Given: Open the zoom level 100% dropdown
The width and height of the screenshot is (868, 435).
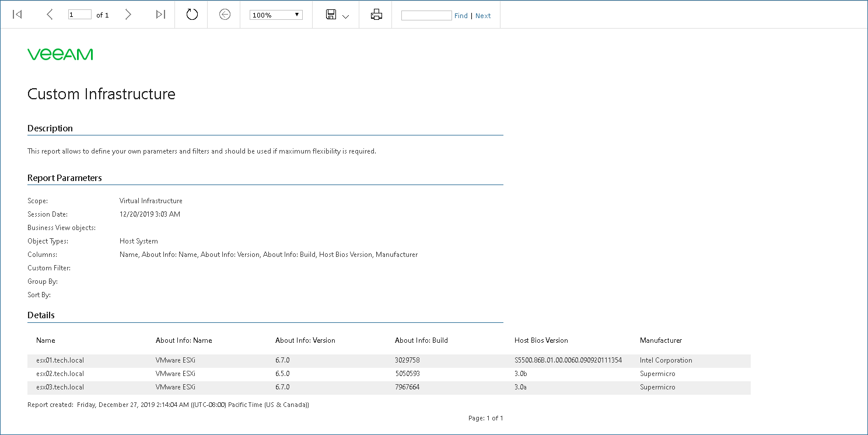Looking at the screenshot, I should (x=276, y=15).
